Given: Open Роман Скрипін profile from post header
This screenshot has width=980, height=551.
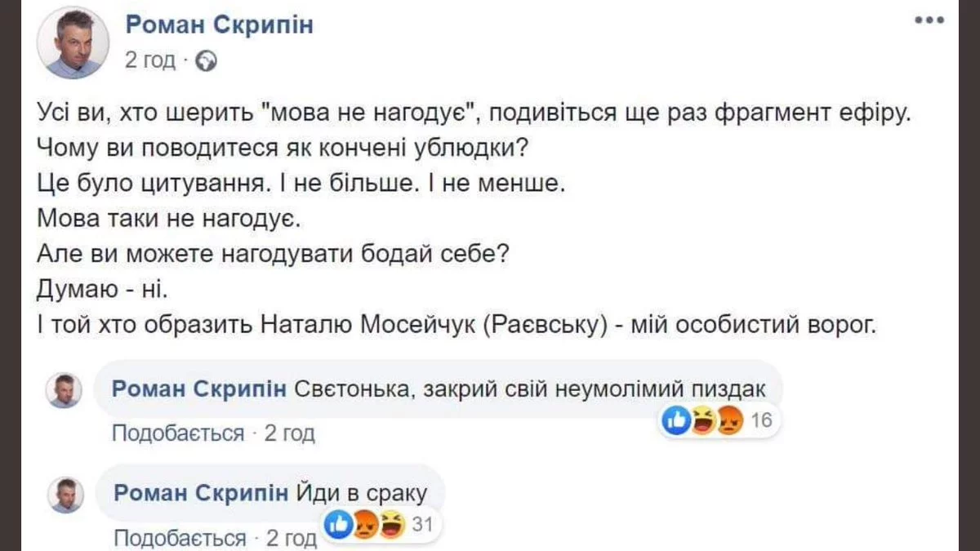Looking at the screenshot, I should tap(219, 24).
